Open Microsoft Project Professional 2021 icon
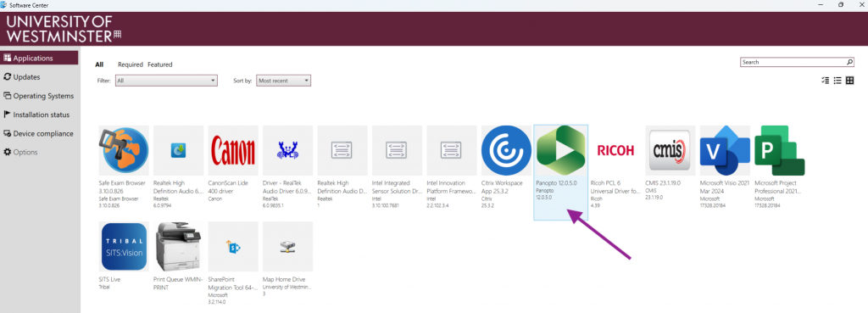868x313 pixels. (780, 151)
